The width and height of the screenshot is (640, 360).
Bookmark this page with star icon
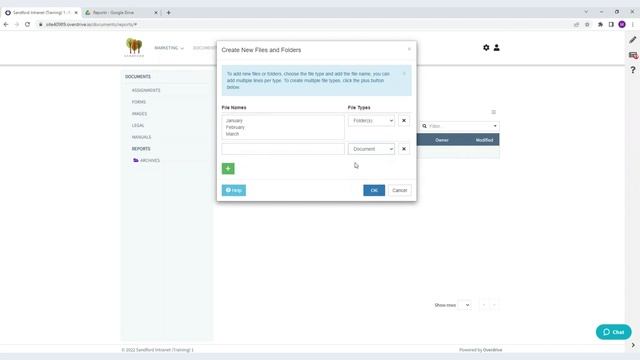tap(587, 24)
